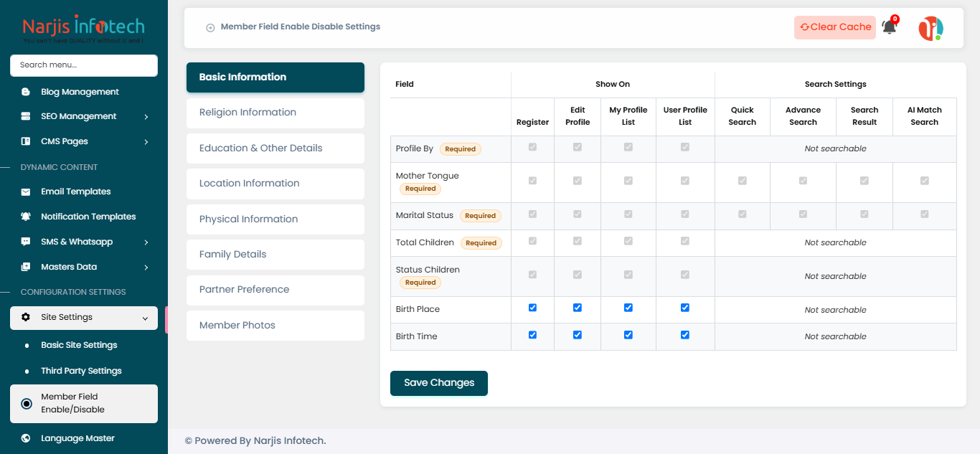Click the Birth Time field label
The height and width of the screenshot is (454, 980).
[x=416, y=336]
